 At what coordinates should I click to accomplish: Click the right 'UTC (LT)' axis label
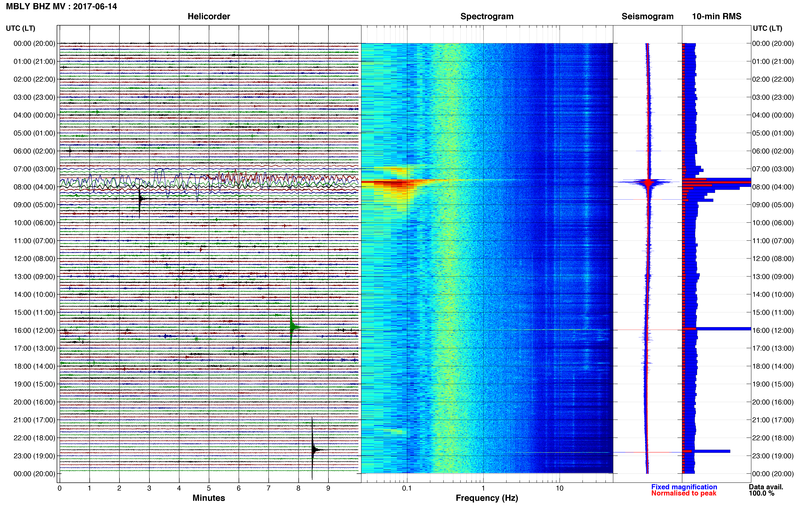767,28
